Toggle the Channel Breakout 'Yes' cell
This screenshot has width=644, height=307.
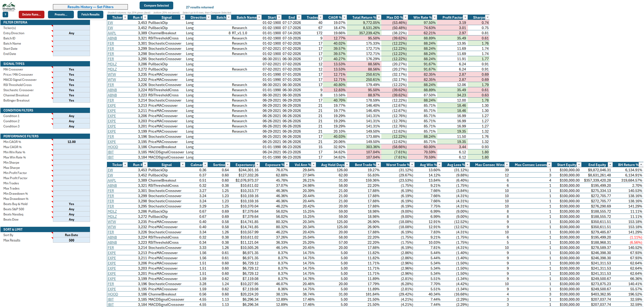[x=71, y=95]
